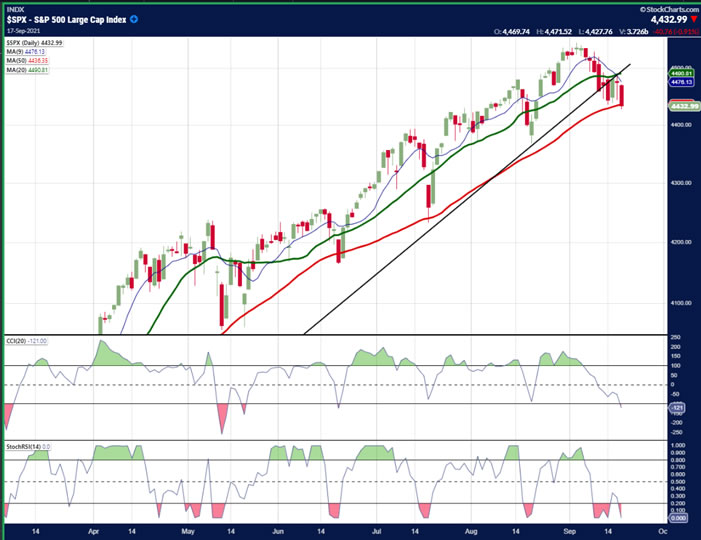
Task: Click the $SPX - S&P 500 Large Cap Index title
Action: pos(66,20)
